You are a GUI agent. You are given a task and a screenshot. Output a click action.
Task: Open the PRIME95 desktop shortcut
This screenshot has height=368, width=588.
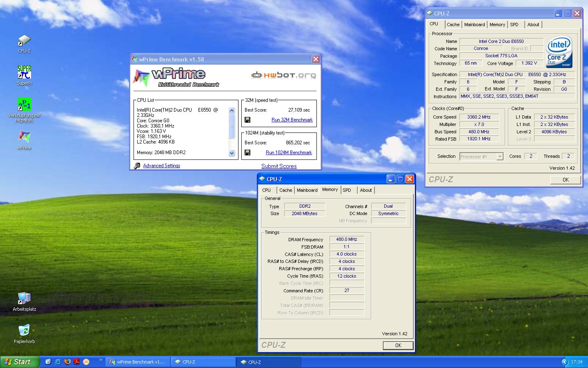(x=24, y=110)
